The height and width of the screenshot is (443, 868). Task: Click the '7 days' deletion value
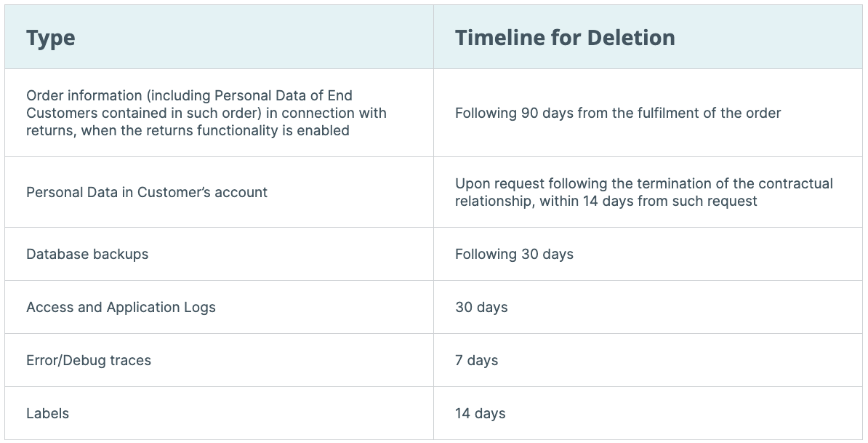click(x=477, y=361)
